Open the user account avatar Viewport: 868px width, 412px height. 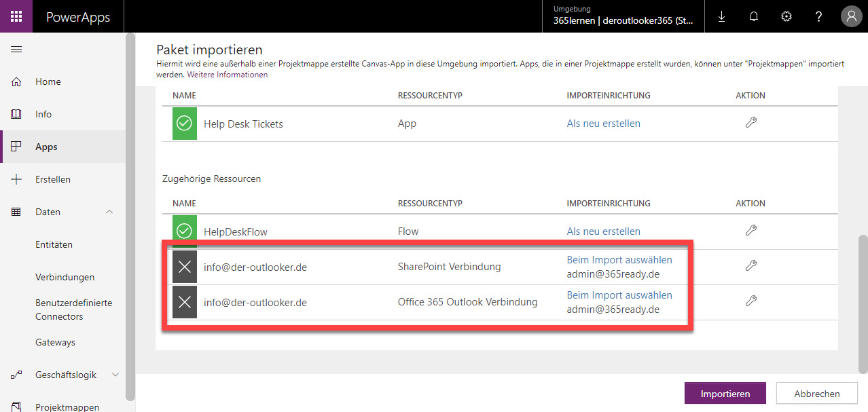point(851,16)
